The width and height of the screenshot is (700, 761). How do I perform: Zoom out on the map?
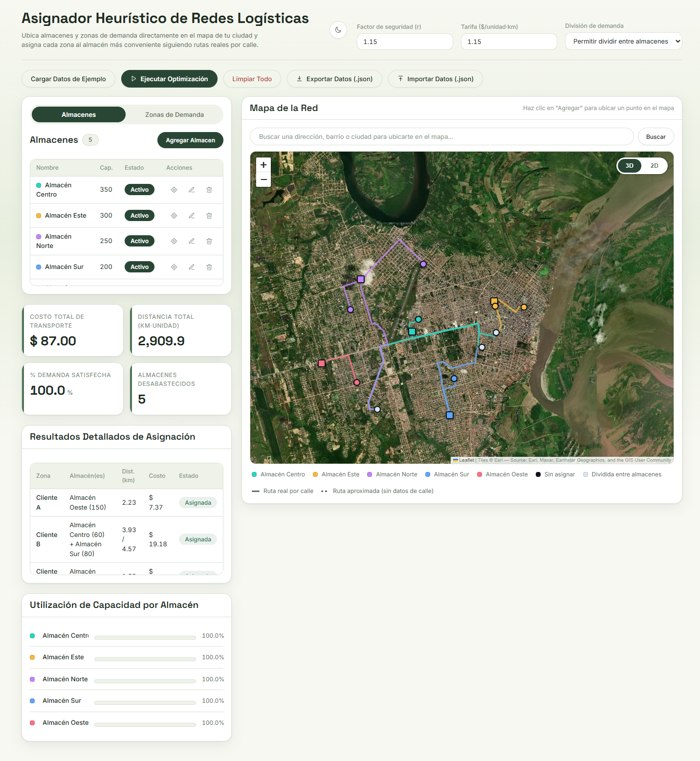pyautogui.click(x=263, y=179)
